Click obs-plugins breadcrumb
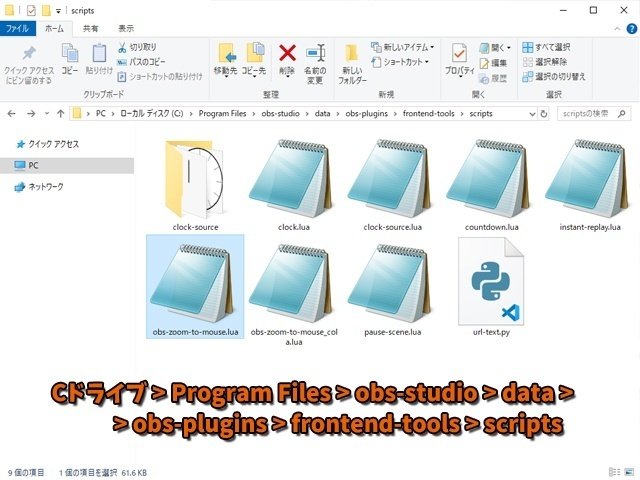Image resolution: width=640 pixels, height=480 pixels. [x=367, y=113]
